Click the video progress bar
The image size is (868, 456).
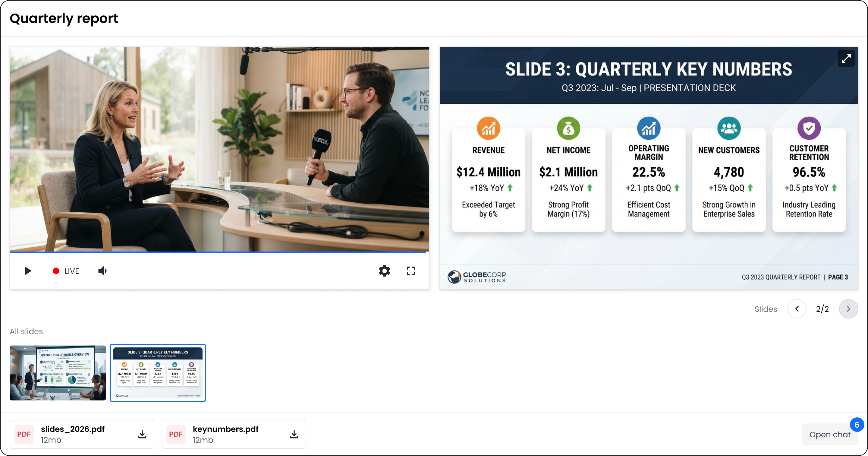(219, 252)
